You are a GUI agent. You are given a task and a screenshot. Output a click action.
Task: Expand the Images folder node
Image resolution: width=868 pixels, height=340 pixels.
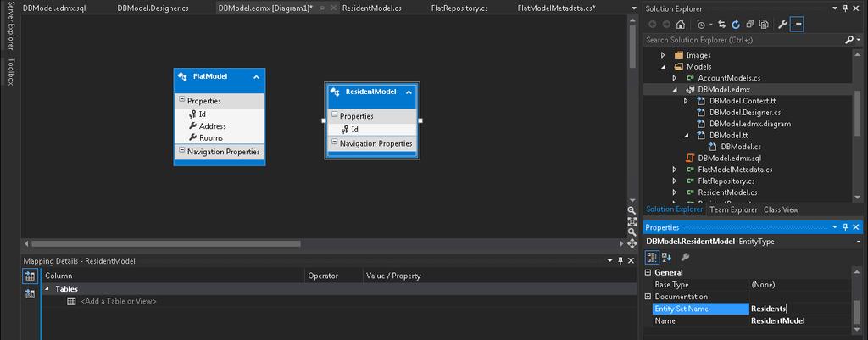[x=663, y=55]
